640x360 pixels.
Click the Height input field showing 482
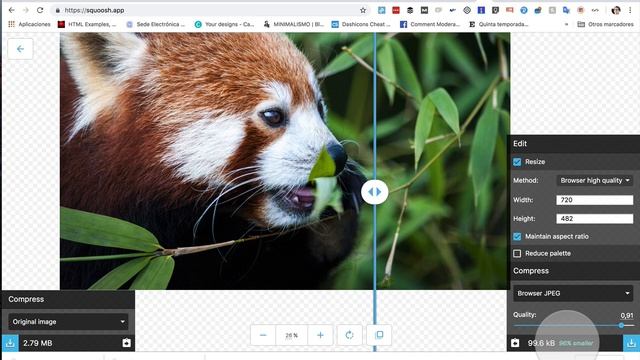tap(594, 219)
